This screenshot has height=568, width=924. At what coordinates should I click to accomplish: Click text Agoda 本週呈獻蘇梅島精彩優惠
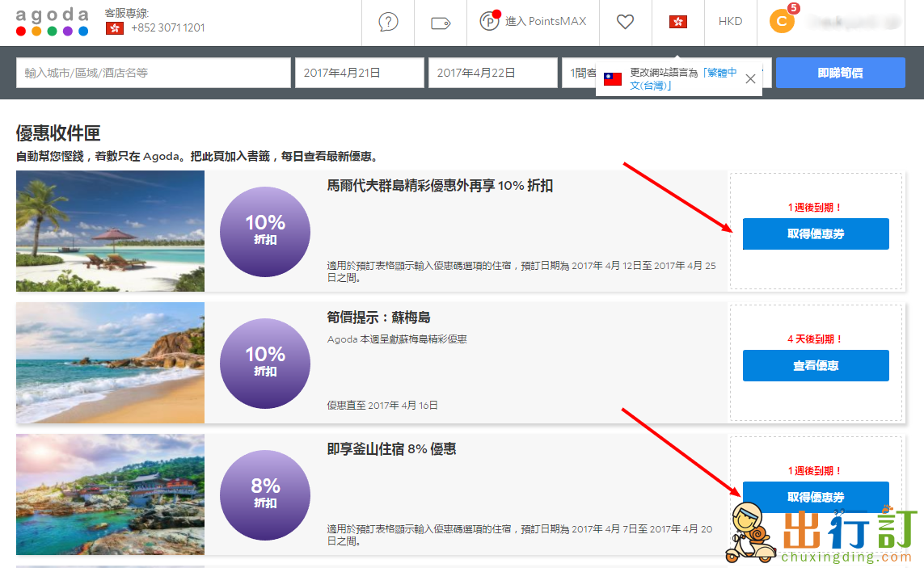tap(397, 339)
